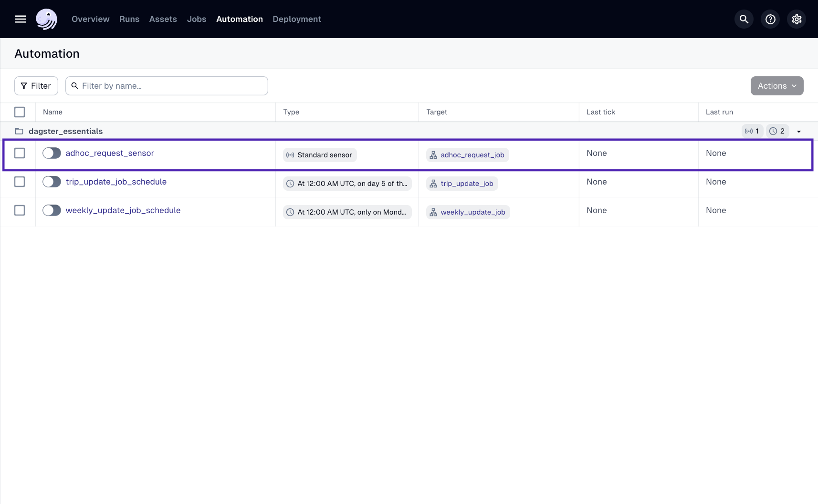Click the Filter button
The image size is (818, 504).
36,85
